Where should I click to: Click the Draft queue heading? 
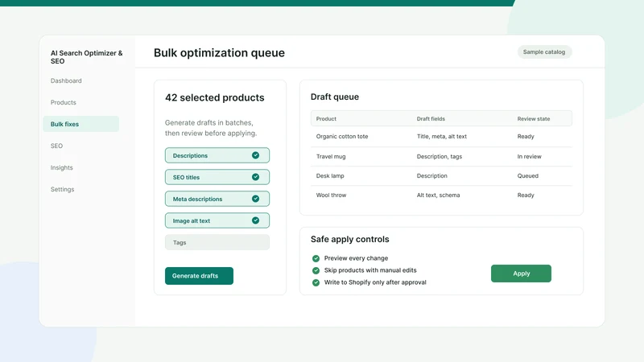pyautogui.click(x=335, y=97)
